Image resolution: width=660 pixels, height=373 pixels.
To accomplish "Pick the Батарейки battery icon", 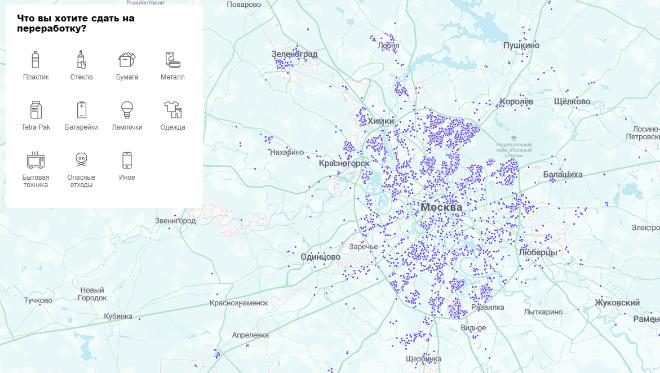I will click(x=81, y=110).
